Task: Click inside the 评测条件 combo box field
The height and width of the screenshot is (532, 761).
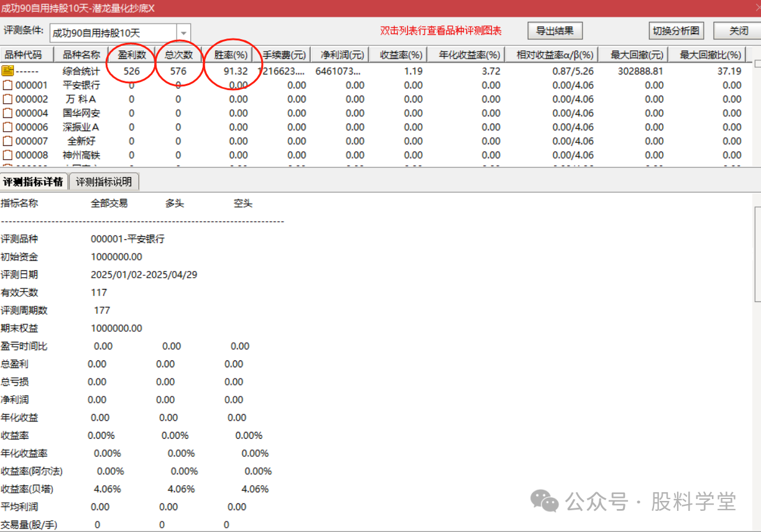Action: click(112, 30)
